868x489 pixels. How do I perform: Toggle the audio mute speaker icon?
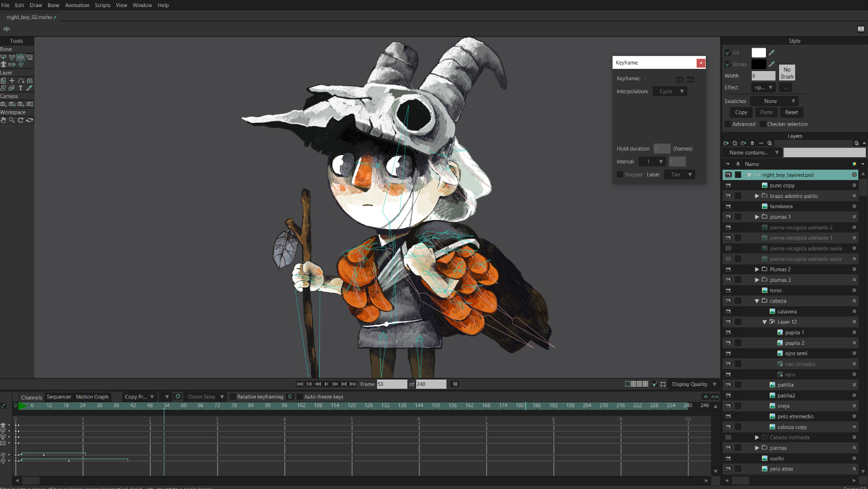[x=455, y=384]
